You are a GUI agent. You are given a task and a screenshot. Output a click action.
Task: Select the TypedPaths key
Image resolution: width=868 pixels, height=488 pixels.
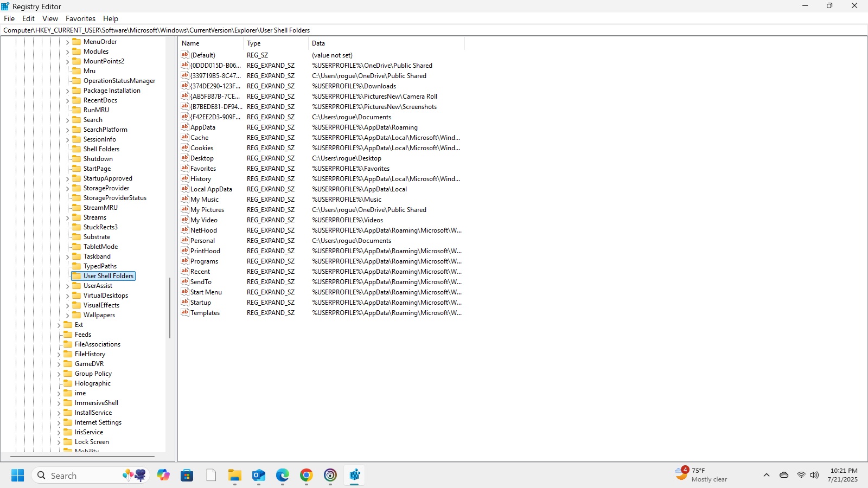[100, 266]
